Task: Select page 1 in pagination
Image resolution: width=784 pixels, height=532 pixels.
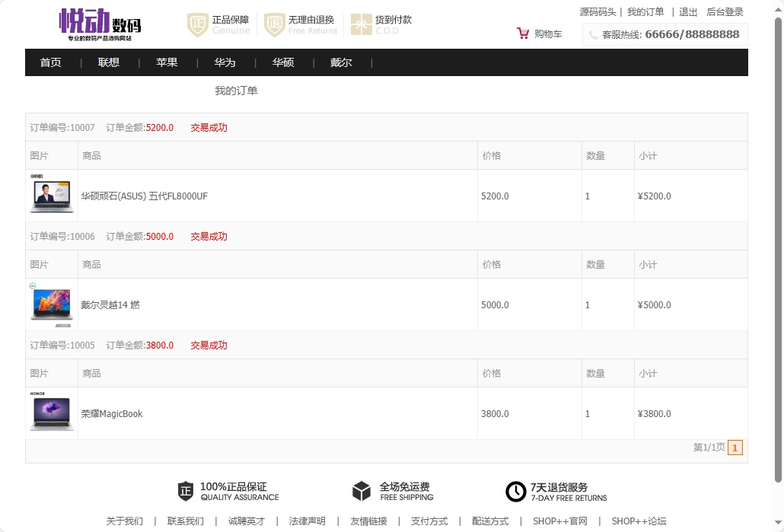Action: pyautogui.click(x=735, y=448)
